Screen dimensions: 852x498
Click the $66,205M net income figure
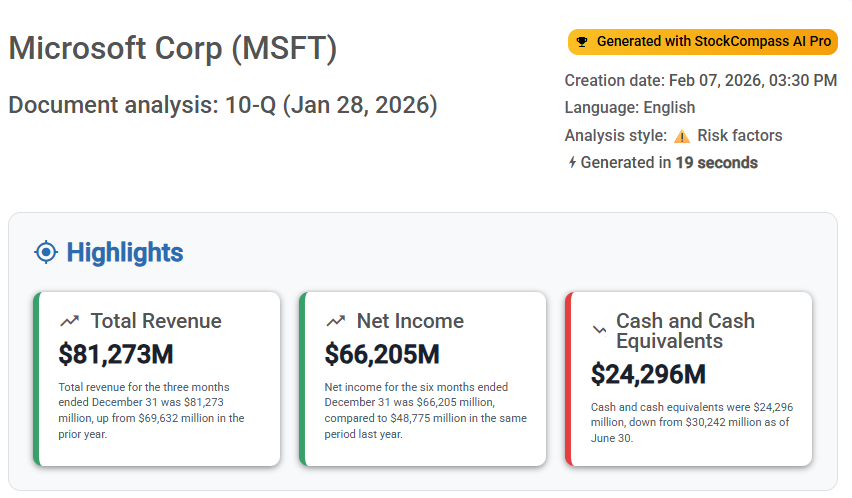click(x=382, y=354)
